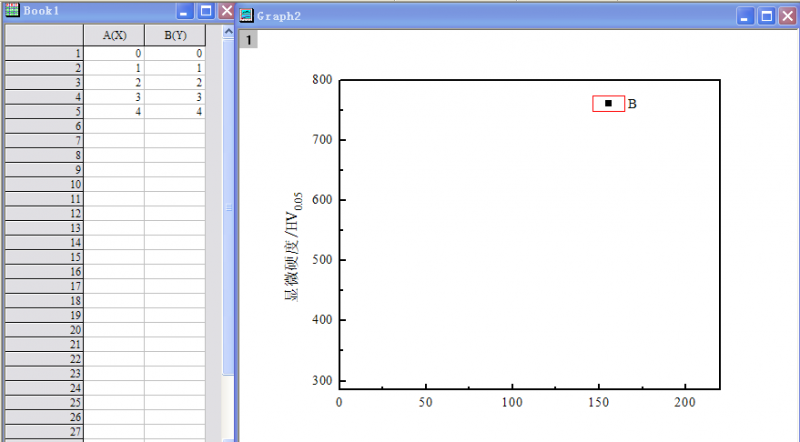The width and height of the screenshot is (800, 442).
Task: Select the legend symbol for B
Action: point(608,104)
